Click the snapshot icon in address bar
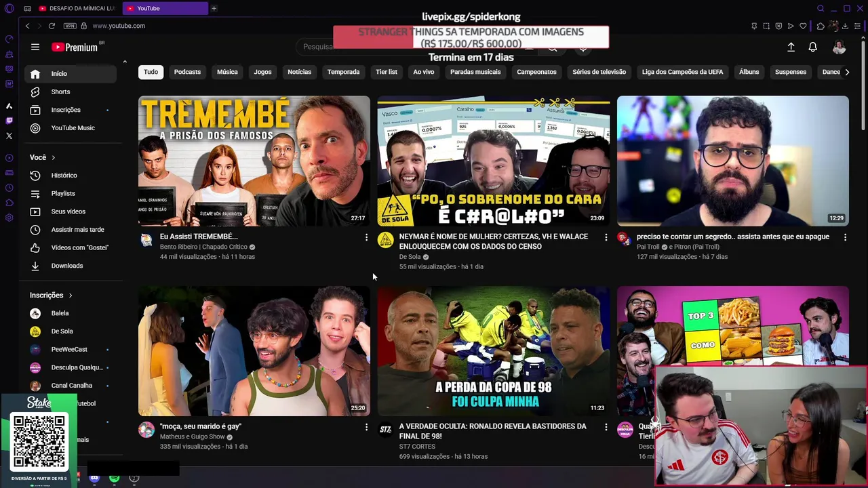This screenshot has height=488, width=868. [x=766, y=26]
